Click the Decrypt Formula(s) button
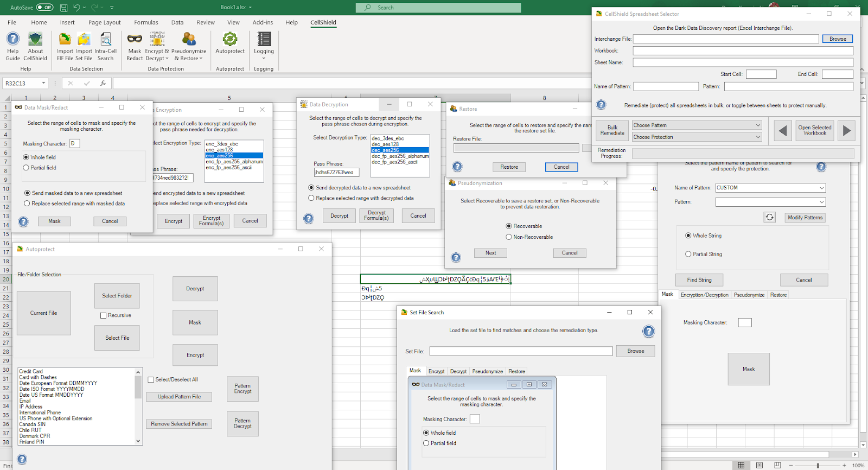This screenshot has height=470, width=868. click(x=376, y=215)
